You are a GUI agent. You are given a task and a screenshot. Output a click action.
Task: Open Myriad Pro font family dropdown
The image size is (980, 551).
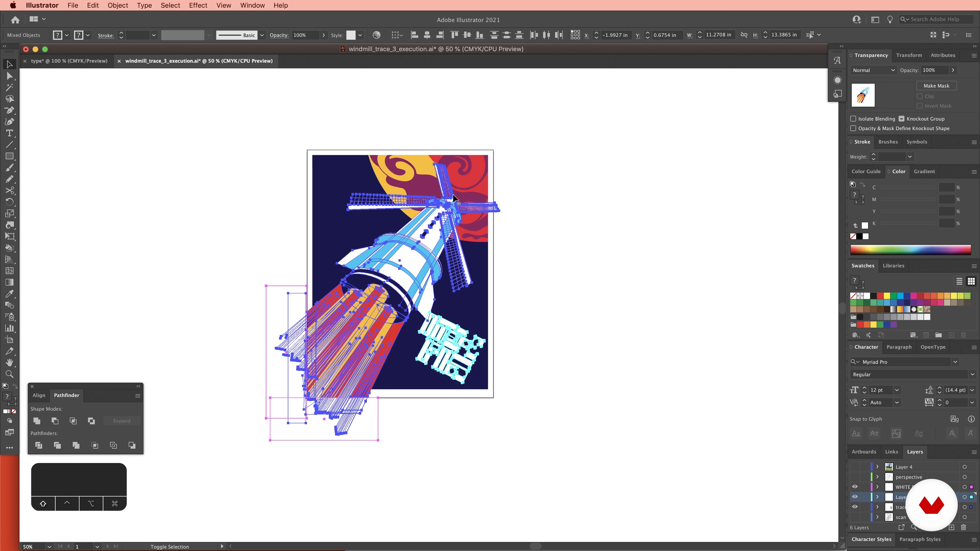pyautogui.click(x=955, y=362)
